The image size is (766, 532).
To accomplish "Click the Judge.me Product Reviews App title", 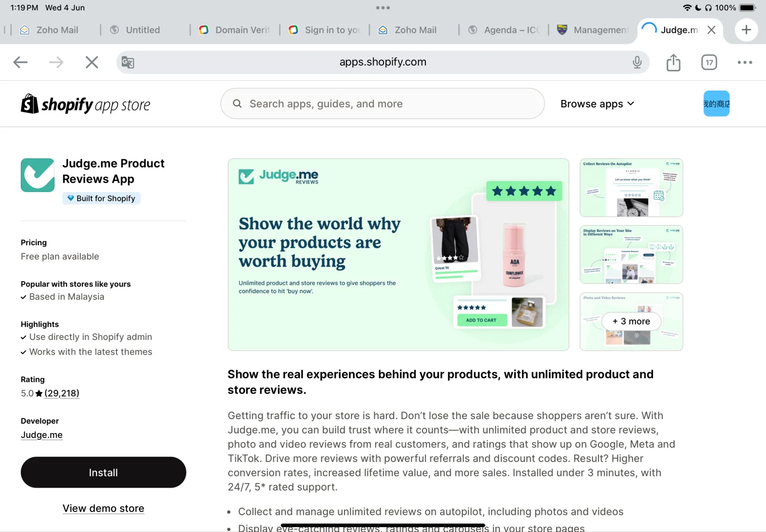I will tap(113, 171).
